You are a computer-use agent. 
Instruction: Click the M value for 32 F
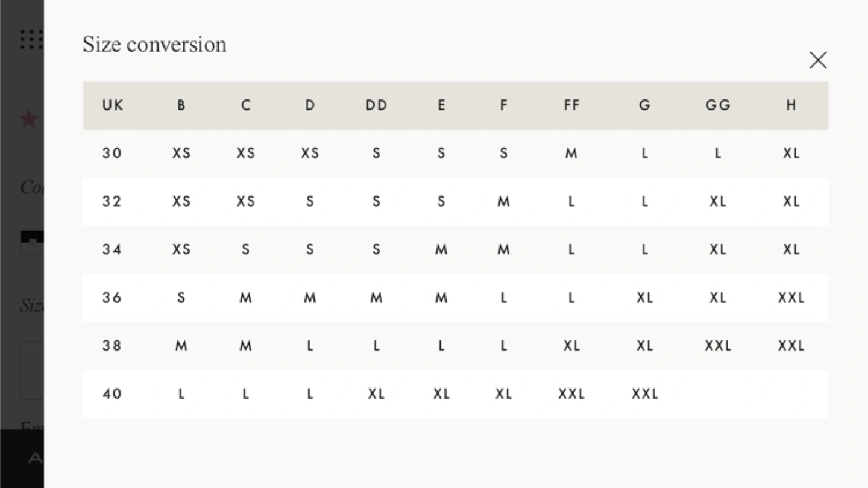pos(503,202)
